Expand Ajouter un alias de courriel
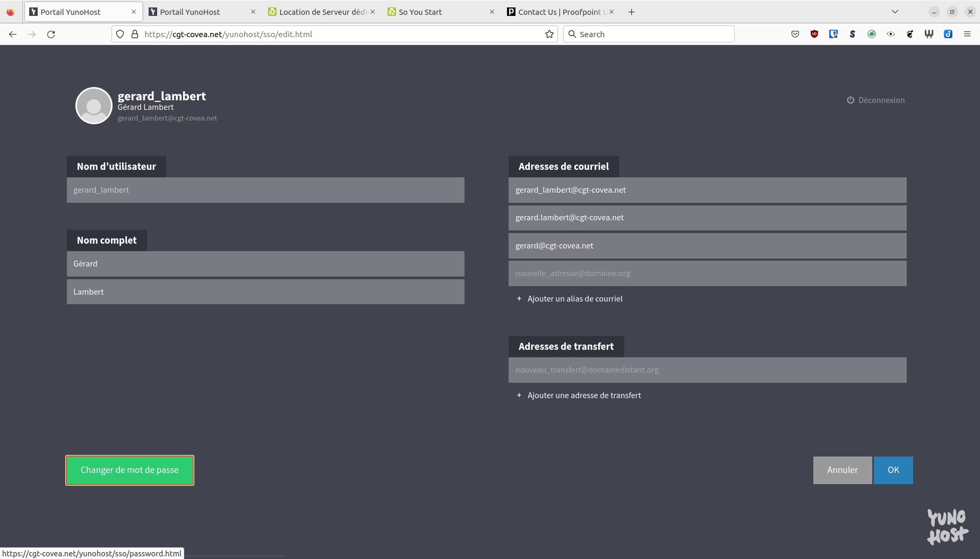 [574, 299]
